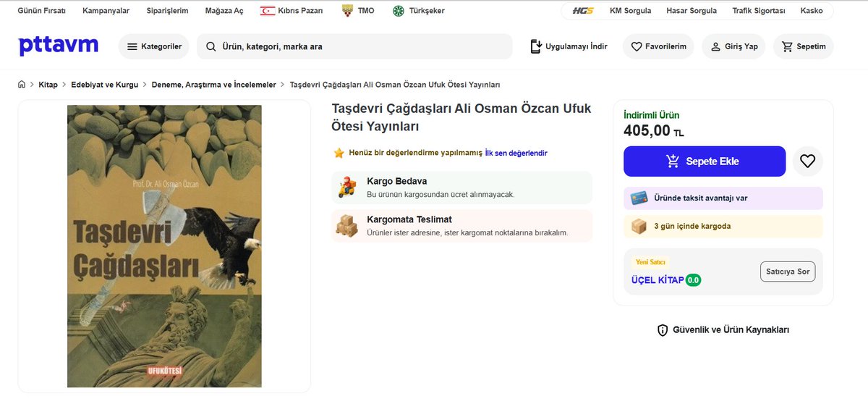This screenshot has width=868, height=412.
Task: Click Satıcıya Sor button
Action: pyautogui.click(x=788, y=272)
